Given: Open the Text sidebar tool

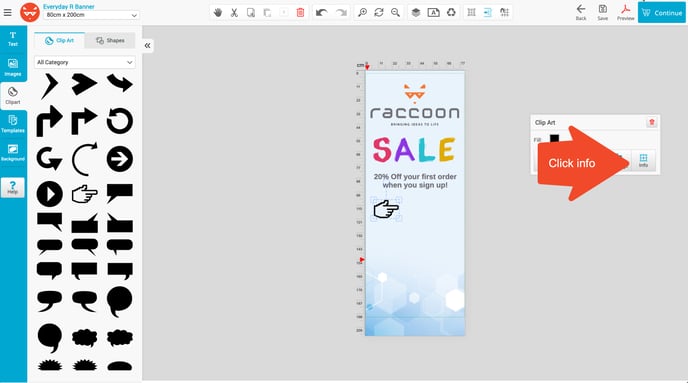Looking at the screenshot, I should tap(13, 39).
